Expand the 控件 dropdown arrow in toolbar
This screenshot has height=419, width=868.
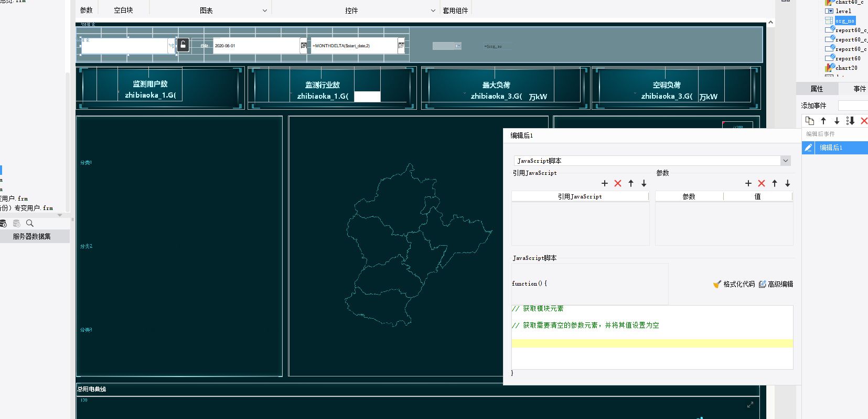(x=433, y=11)
